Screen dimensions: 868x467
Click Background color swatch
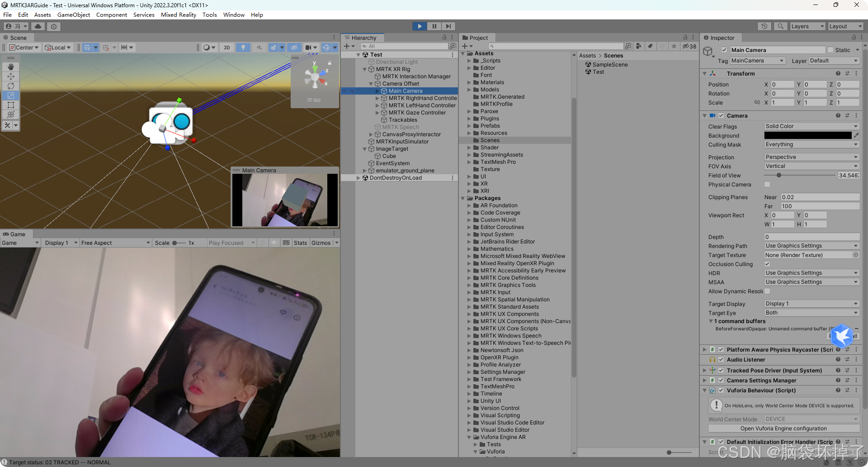[x=808, y=135]
